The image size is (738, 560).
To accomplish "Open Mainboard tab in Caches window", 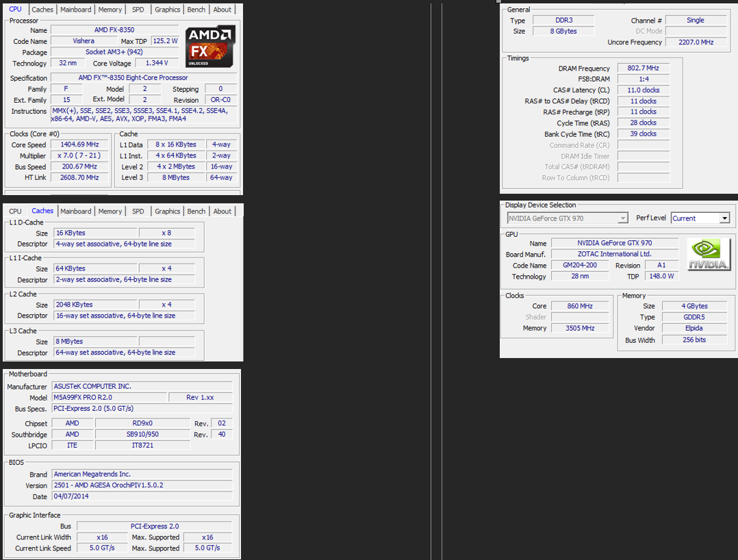I will coord(76,212).
